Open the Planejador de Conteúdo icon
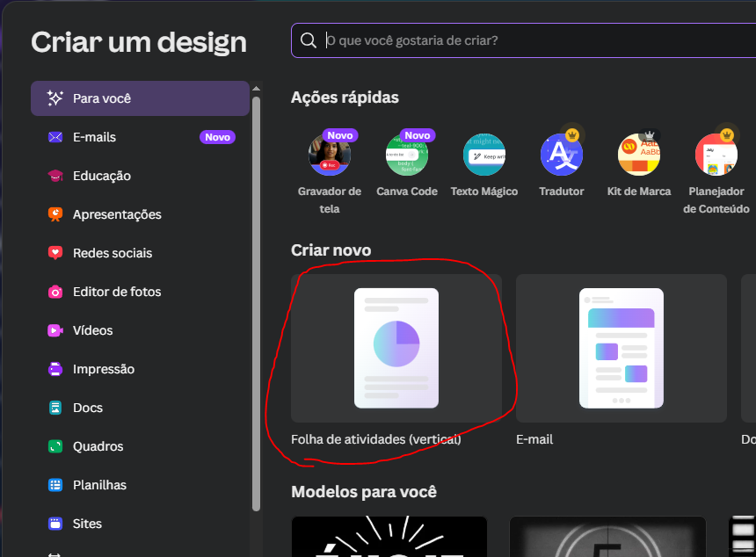 click(x=716, y=156)
